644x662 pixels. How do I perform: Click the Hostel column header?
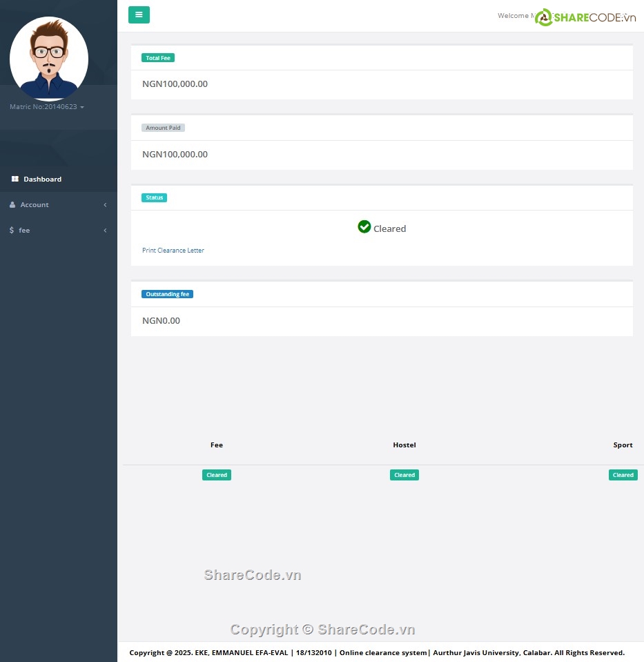click(404, 445)
